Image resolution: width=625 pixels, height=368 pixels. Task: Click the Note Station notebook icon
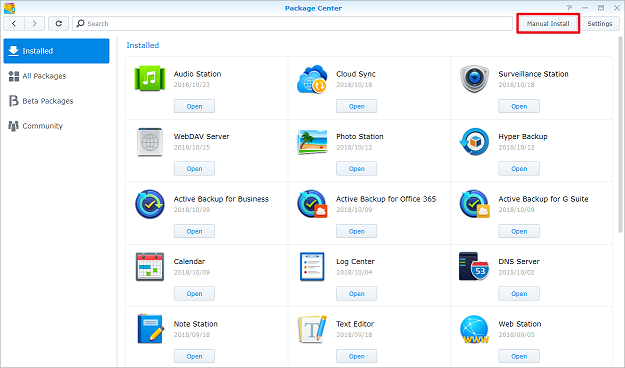tap(151, 329)
